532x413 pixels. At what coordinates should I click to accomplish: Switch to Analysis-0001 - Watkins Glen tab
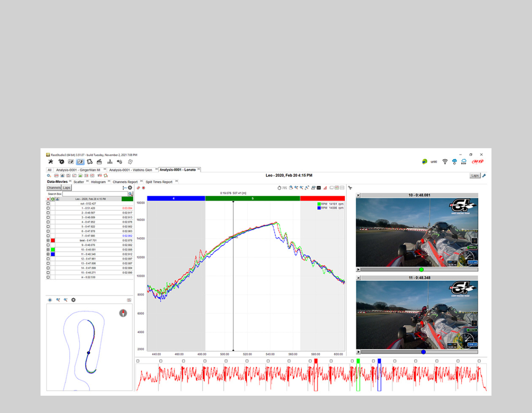coord(129,169)
